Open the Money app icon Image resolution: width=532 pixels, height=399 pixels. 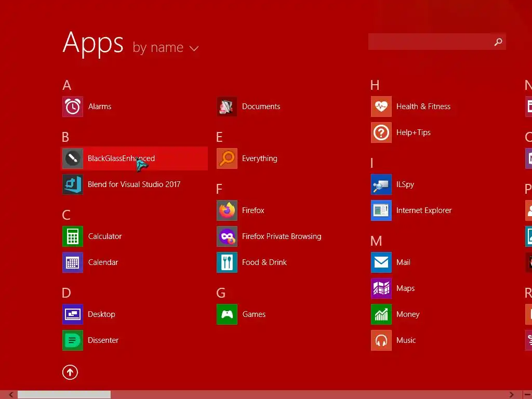coord(381,314)
